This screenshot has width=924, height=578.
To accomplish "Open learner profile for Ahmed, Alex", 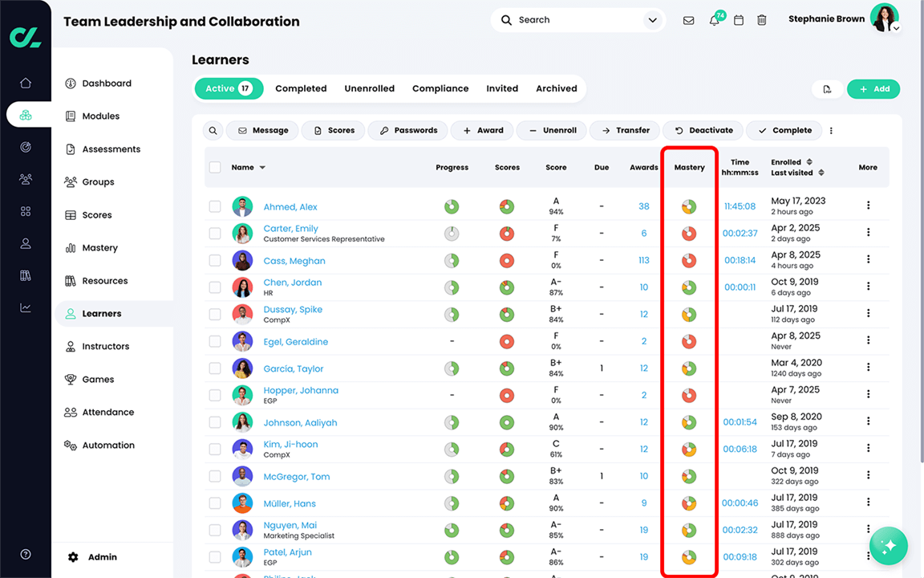I will pos(290,206).
